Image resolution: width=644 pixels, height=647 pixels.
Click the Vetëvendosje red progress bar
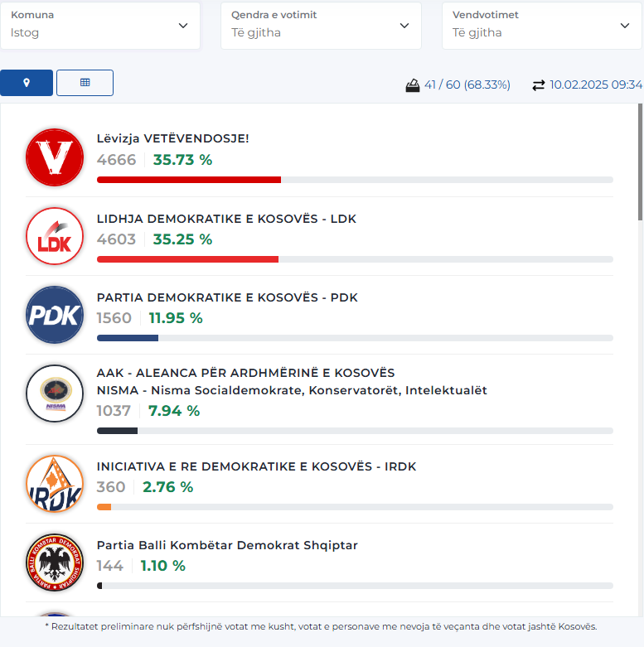point(355,180)
